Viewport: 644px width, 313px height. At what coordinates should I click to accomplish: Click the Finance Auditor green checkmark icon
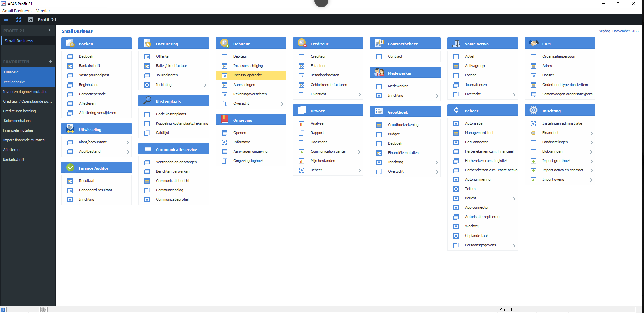70,168
